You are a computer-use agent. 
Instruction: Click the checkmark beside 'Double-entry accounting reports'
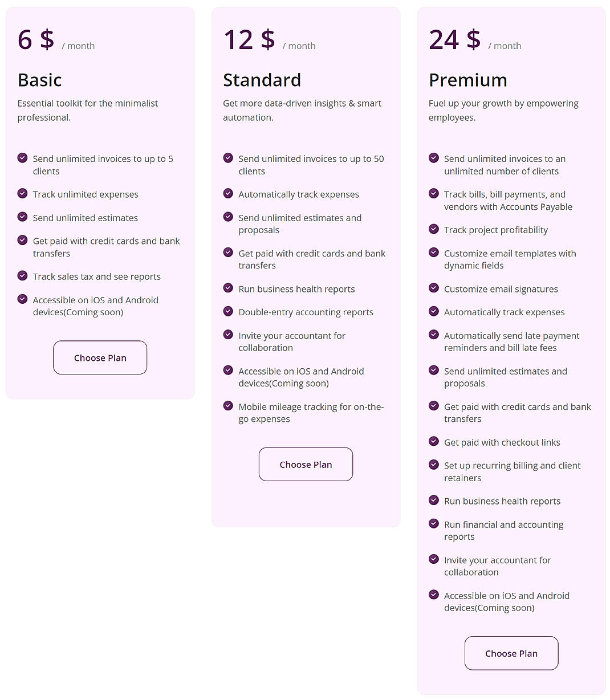(228, 311)
